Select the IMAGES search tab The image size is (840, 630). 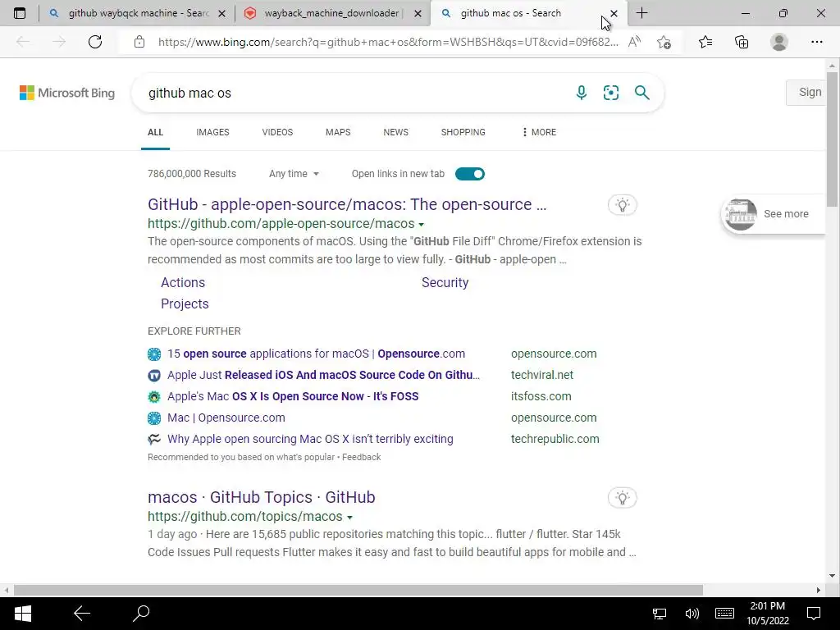(x=212, y=132)
